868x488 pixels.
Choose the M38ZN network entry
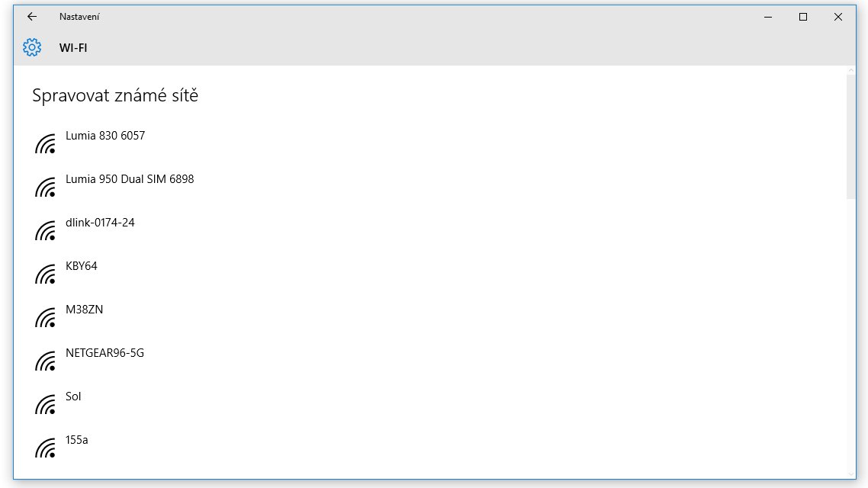coord(84,310)
